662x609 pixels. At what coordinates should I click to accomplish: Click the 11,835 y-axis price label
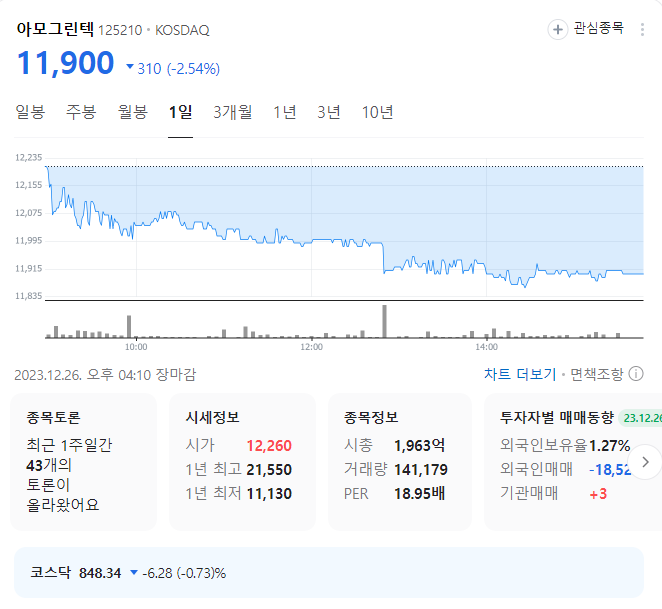click(29, 296)
